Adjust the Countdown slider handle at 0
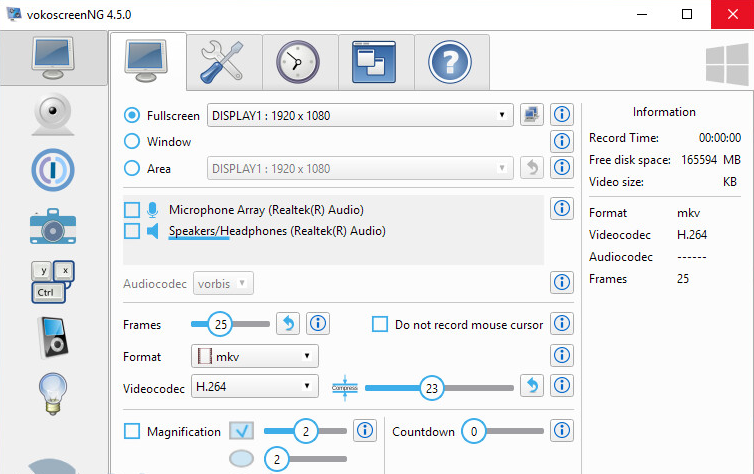This screenshot has height=474, width=754. tap(474, 431)
